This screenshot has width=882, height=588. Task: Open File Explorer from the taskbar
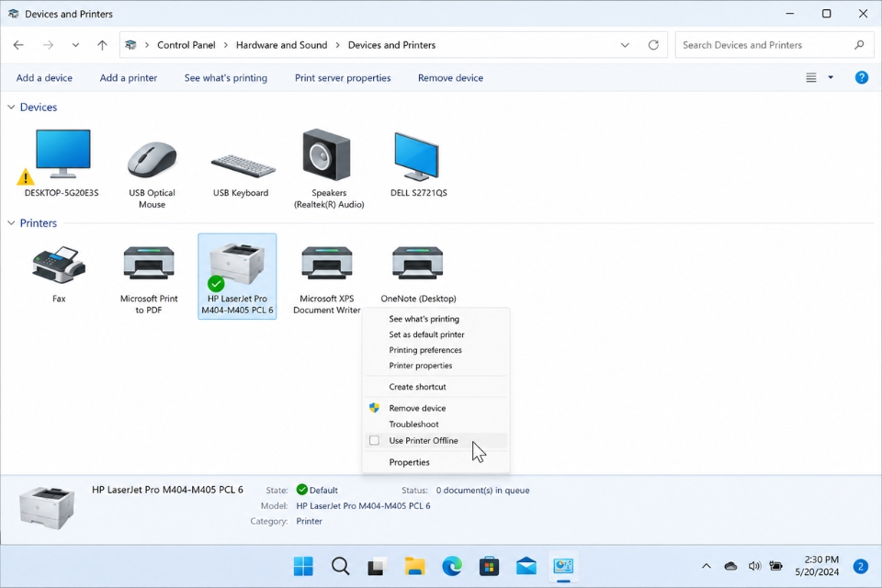tap(414, 566)
